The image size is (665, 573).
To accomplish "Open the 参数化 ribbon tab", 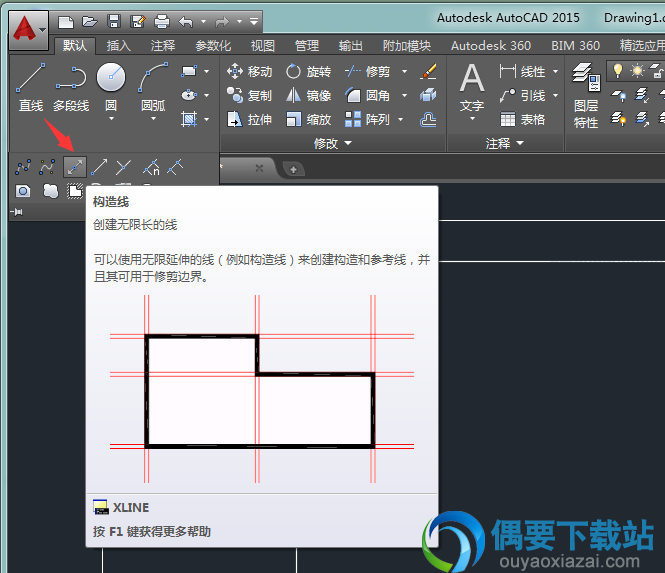I will (x=213, y=45).
